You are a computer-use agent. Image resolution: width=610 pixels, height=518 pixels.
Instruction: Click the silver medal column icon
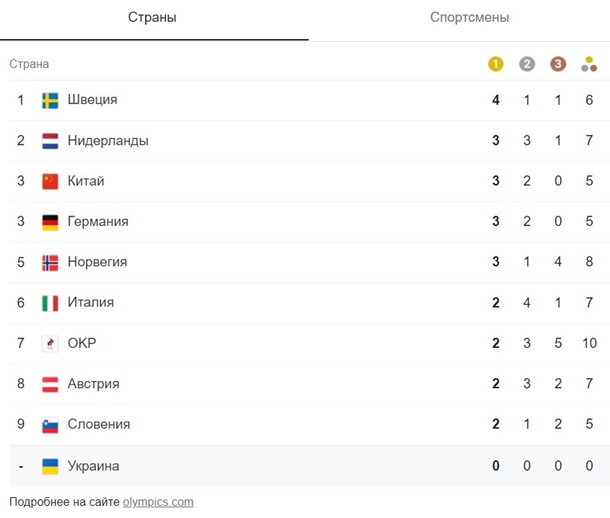click(527, 64)
